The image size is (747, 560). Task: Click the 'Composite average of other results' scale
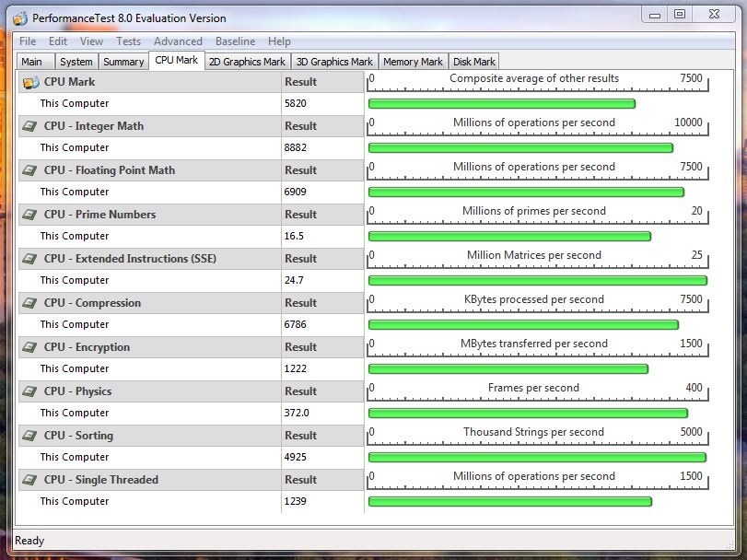[538, 82]
